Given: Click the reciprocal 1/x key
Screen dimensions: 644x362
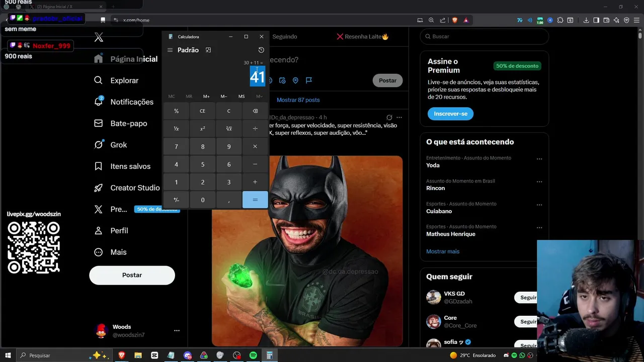Looking at the screenshot, I should point(176,129).
